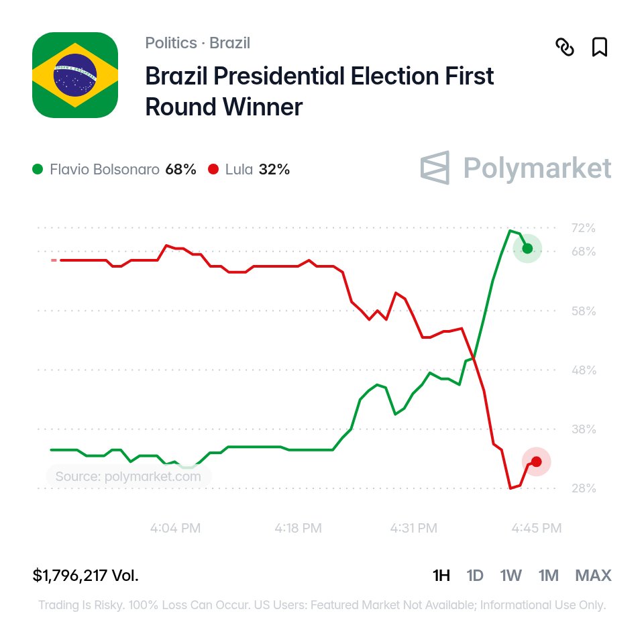This screenshot has width=644, height=644.
Task: Click the green Flavio Bolsonaro legend dot
Action: (x=38, y=169)
